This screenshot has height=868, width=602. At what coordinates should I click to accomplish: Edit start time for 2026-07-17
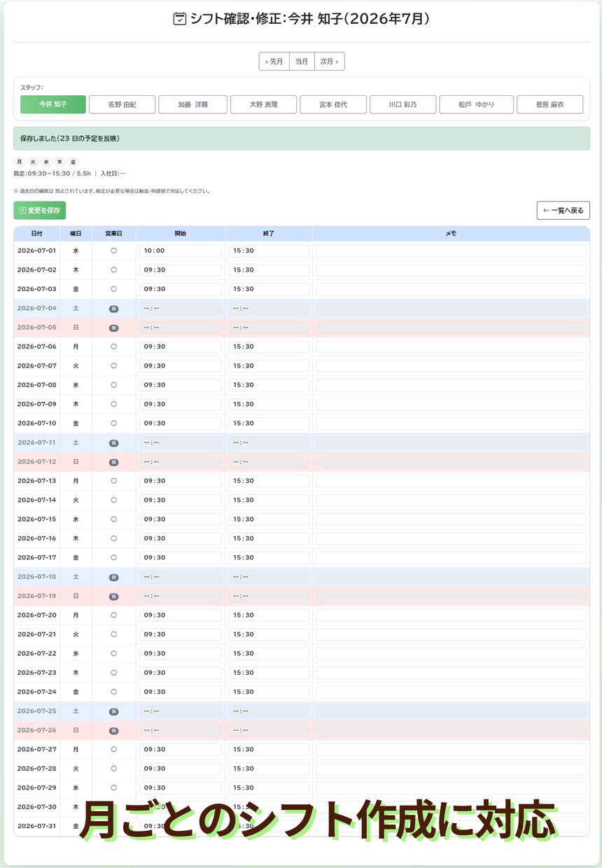(x=181, y=558)
